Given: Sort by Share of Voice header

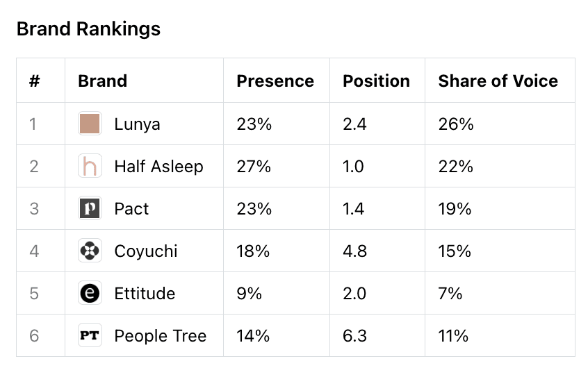Looking at the screenshot, I should pyautogui.click(x=498, y=81).
